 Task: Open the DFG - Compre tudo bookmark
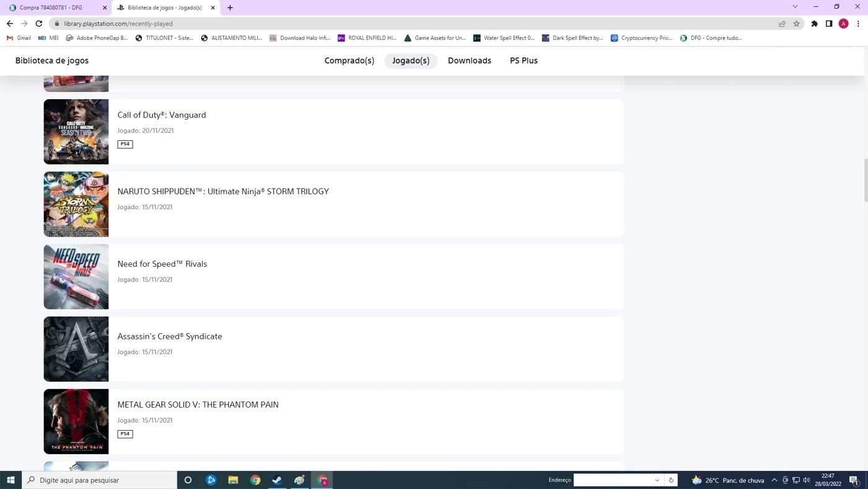711,38
